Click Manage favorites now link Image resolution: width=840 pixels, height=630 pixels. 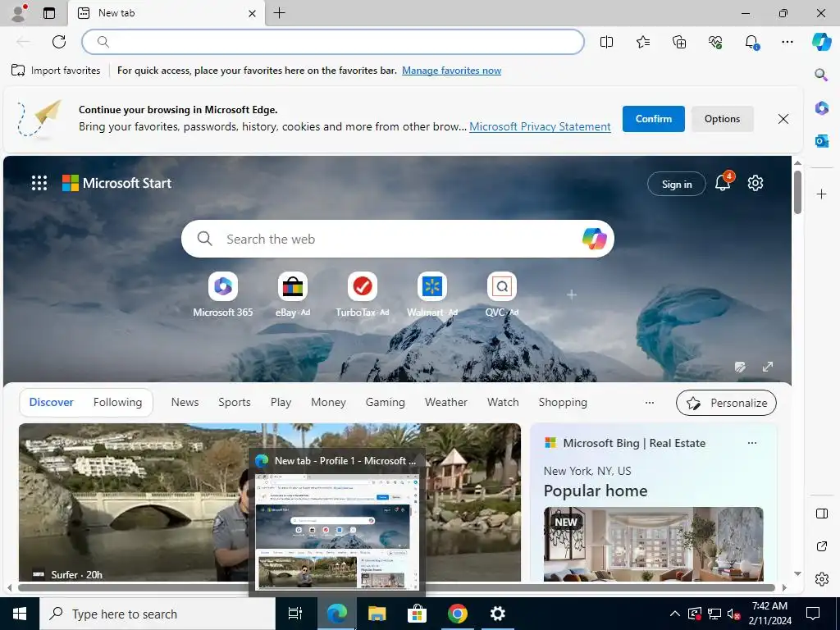click(x=452, y=71)
